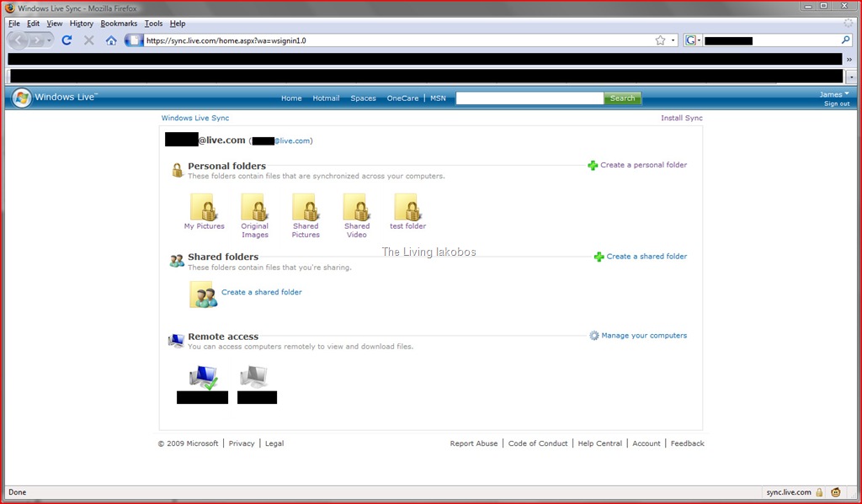Open the Bookmarks menu
This screenshot has width=862, height=504.
point(119,24)
